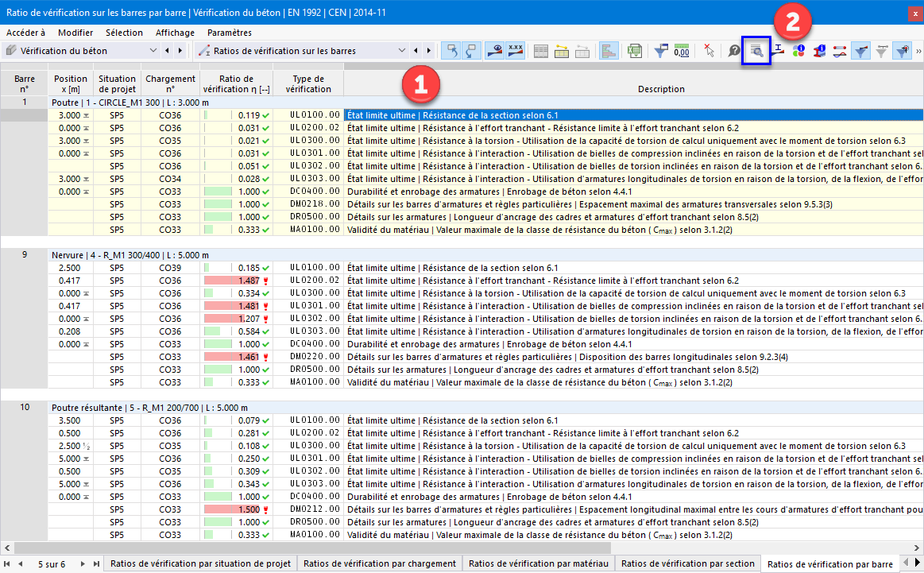Toggle the colored ratio bars icon
The height and width of the screenshot is (573, 924).
click(608, 51)
